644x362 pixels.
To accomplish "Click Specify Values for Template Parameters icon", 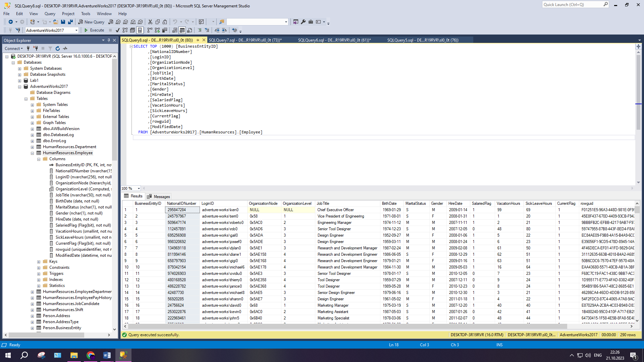I will click(234, 31).
